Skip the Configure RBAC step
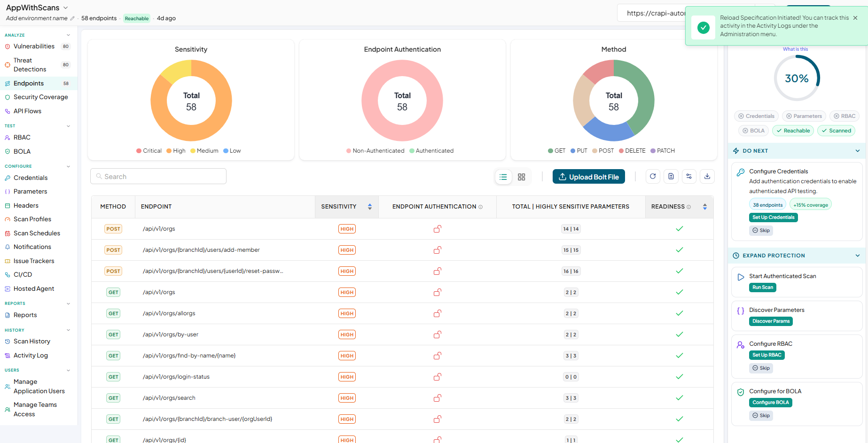The height and width of the screenshot is (443, 868). coord(761,368)
